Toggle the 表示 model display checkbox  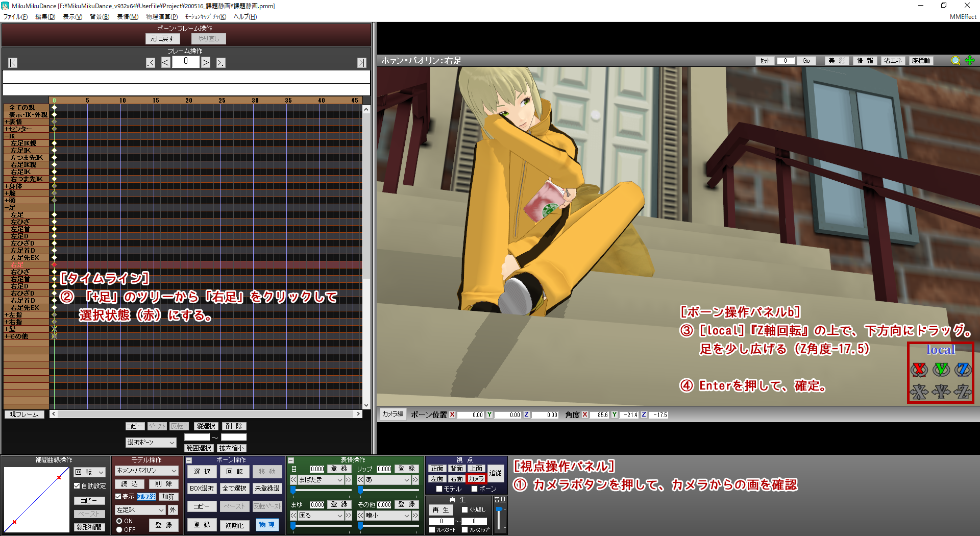118,497
